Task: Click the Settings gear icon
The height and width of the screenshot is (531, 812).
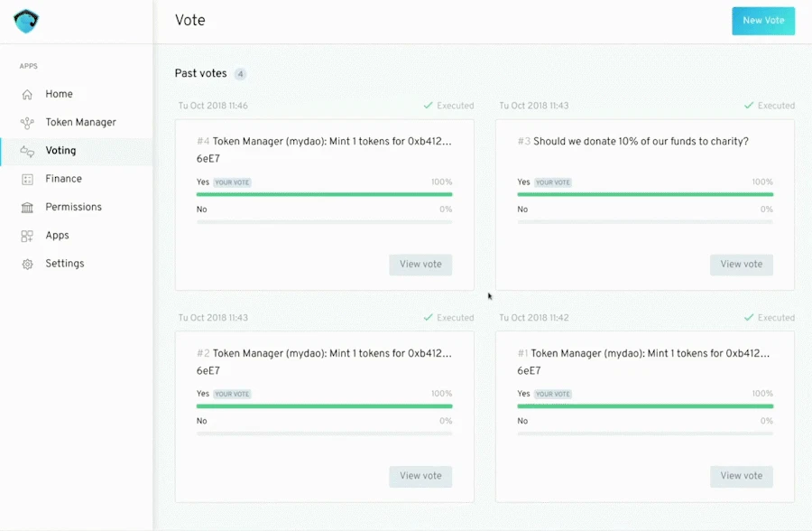Action: [27, 264]
